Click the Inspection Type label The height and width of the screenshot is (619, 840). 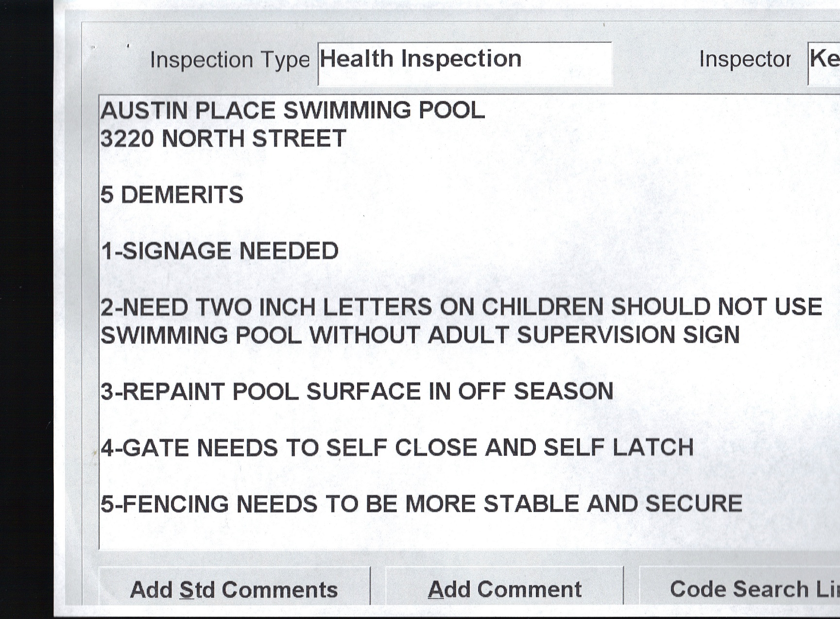coord(229,61)
